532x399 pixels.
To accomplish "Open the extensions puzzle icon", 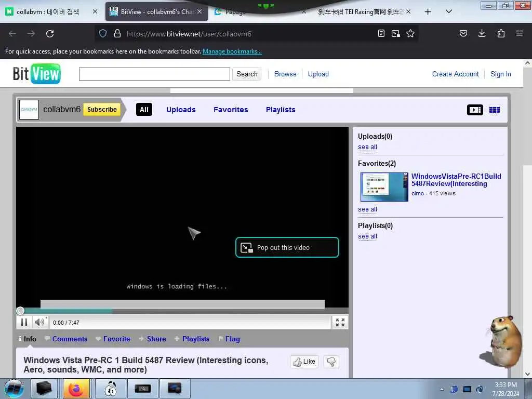I will tap(501, 33).
